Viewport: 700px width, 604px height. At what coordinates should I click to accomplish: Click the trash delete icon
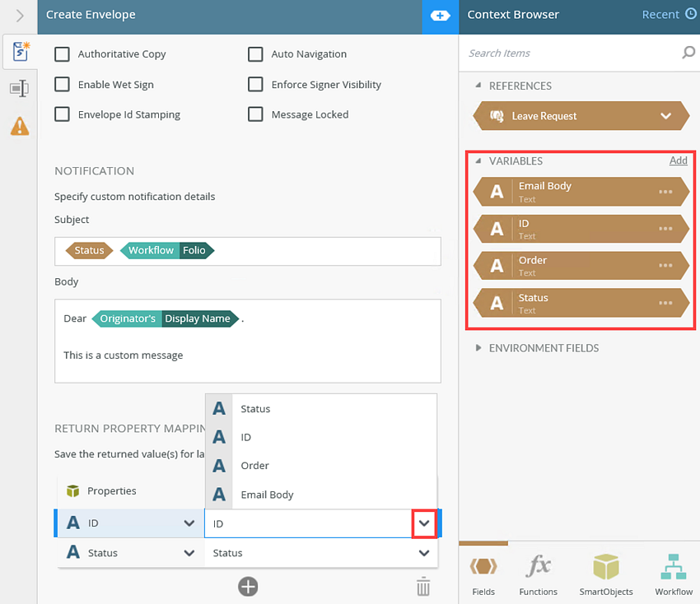(422, 587)
